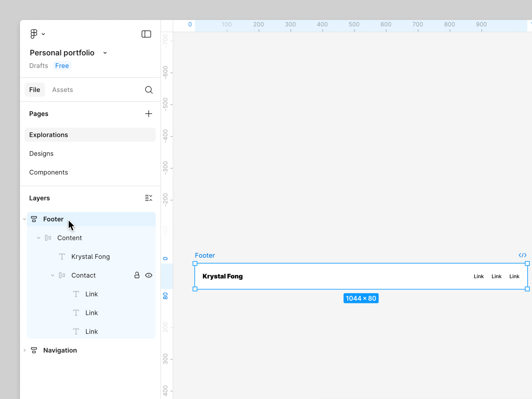The height and width of the screenshot is (399, 532).
Task: Collapse all layers icon in Layers header
Action: pos(149,198)
